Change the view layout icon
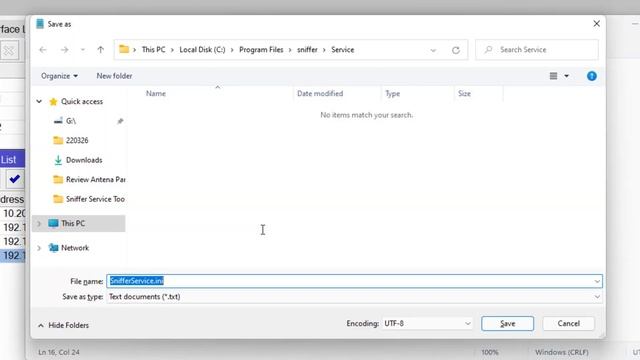640x360 pixels. click(553, 76)
